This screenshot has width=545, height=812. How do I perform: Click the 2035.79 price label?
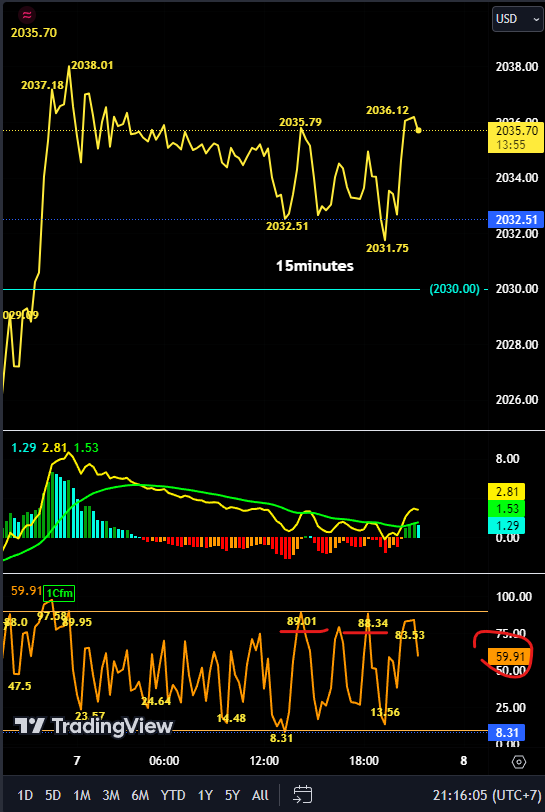[300, 122]
